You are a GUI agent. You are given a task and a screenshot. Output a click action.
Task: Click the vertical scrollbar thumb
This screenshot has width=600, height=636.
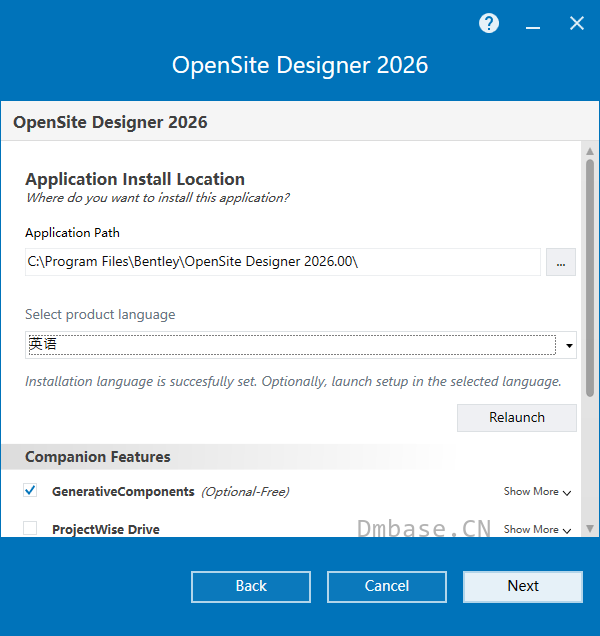590,278
